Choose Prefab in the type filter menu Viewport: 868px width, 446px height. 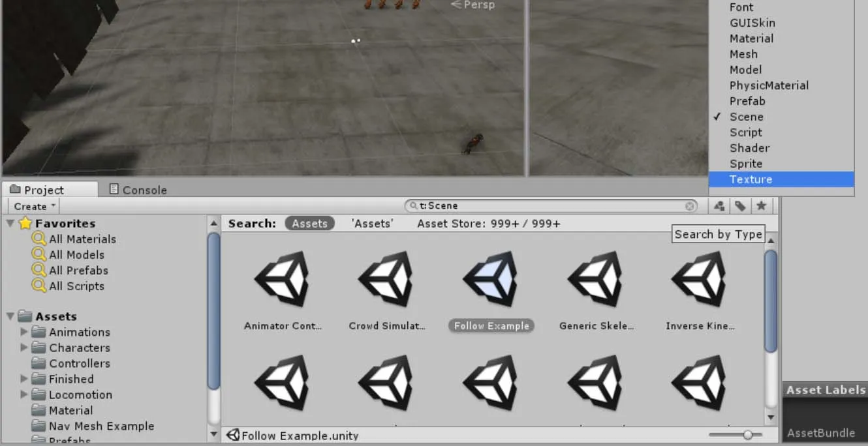click(781, 101)
